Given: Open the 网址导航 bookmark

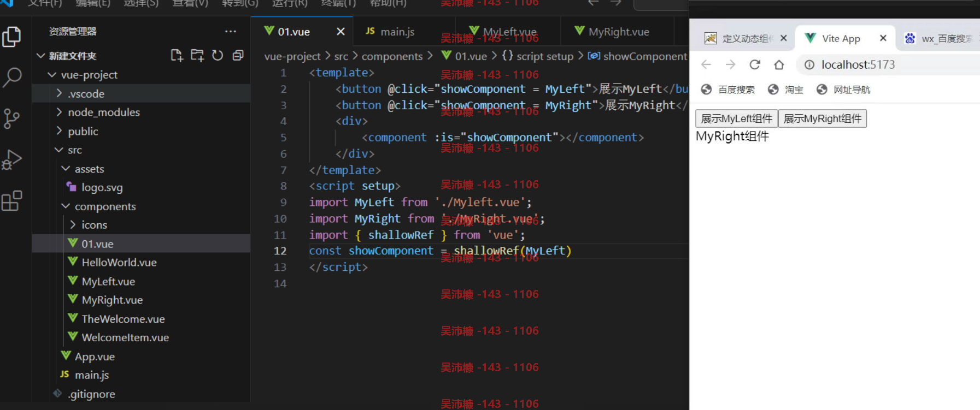Looking at the screenshot, I should 843,90.
